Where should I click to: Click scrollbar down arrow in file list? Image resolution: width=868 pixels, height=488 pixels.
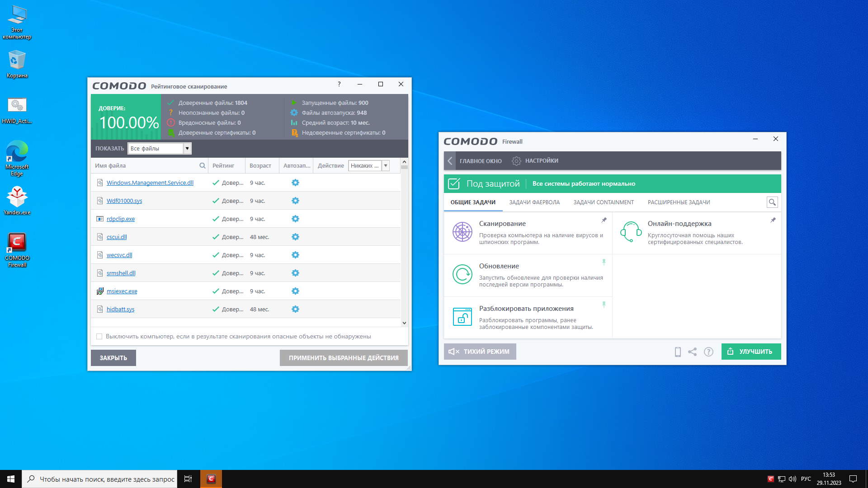[x=404, y=323]
